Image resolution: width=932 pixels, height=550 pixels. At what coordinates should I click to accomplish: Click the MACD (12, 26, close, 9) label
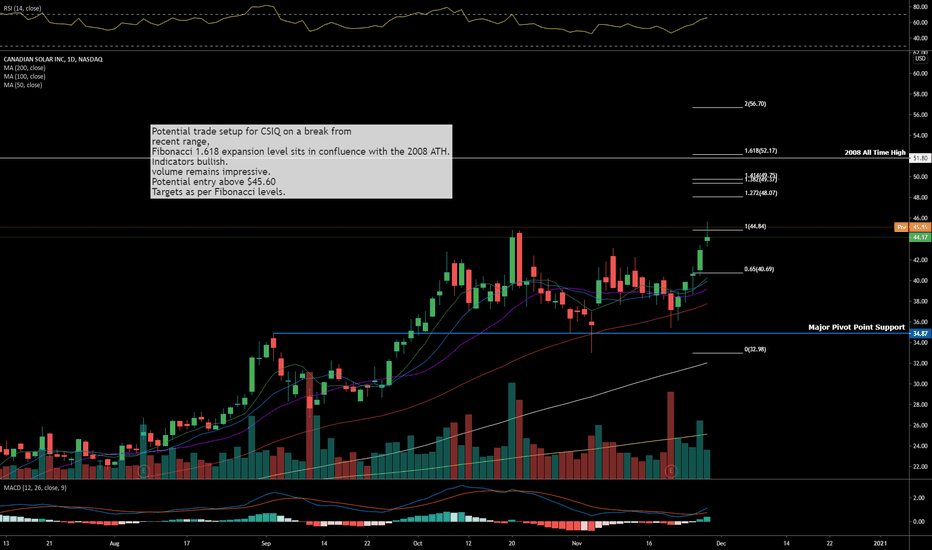pos(35,488)
